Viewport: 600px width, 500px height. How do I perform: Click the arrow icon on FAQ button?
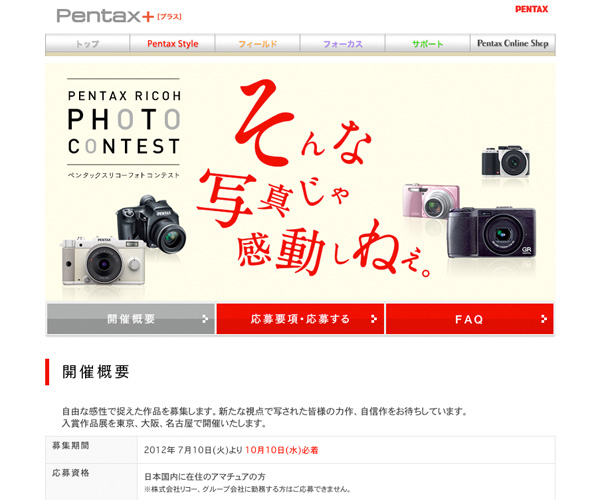[x=544, y=319]
